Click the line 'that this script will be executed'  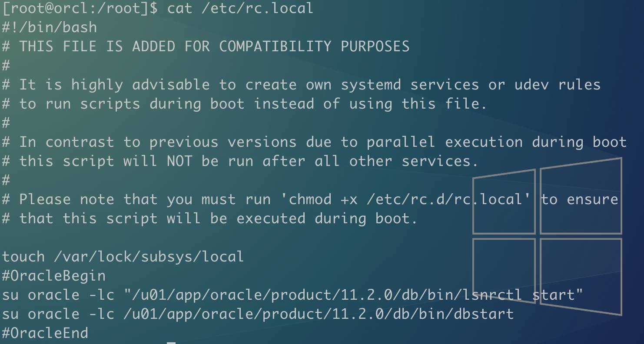(x=209, y=218)
